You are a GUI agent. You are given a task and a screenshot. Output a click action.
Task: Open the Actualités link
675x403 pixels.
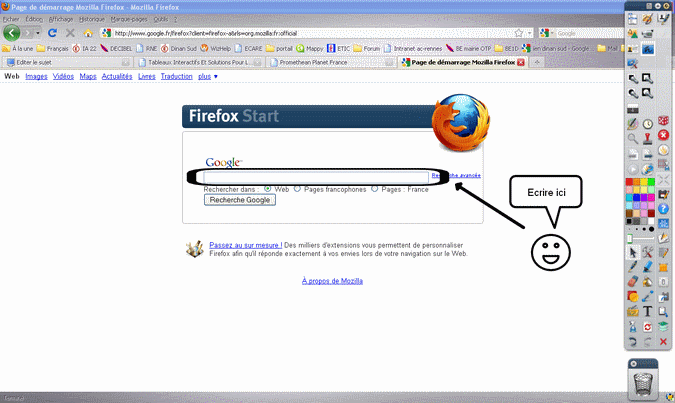tap(117, 76)
